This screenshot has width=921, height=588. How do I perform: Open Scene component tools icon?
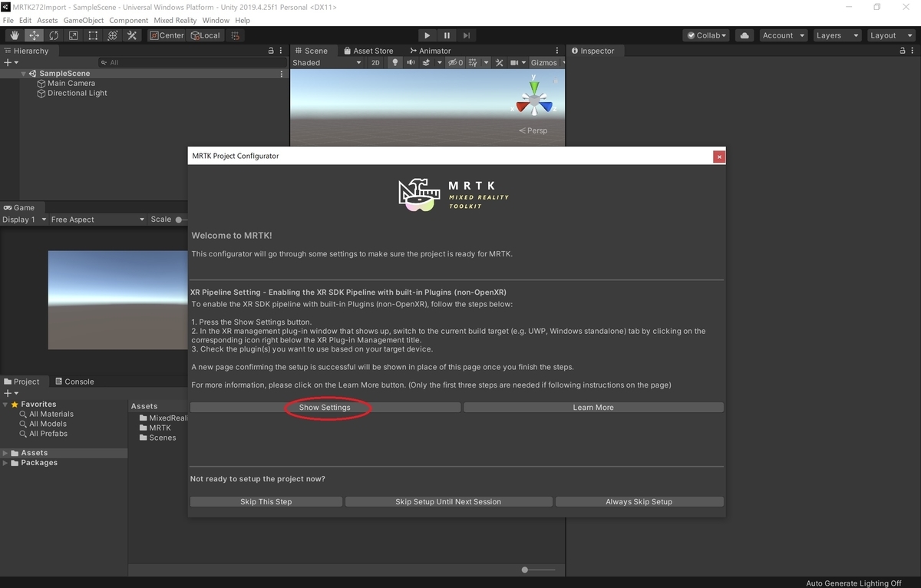[x=499, y=63]
